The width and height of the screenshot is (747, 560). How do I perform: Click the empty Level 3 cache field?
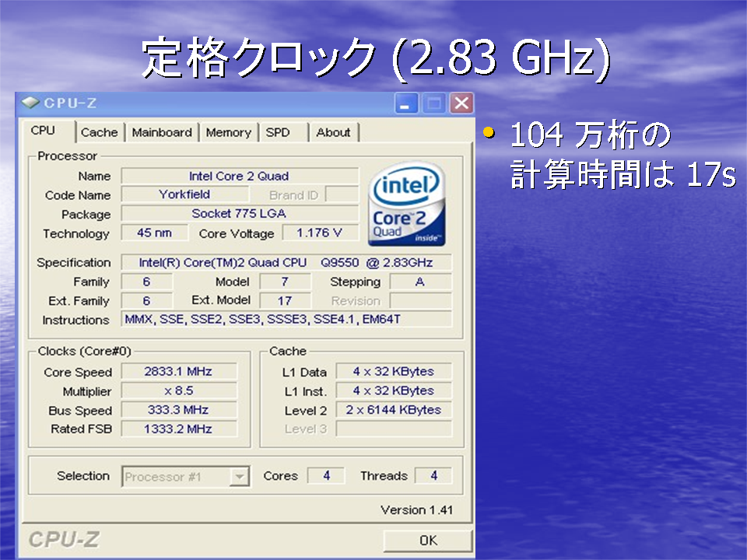394,429
